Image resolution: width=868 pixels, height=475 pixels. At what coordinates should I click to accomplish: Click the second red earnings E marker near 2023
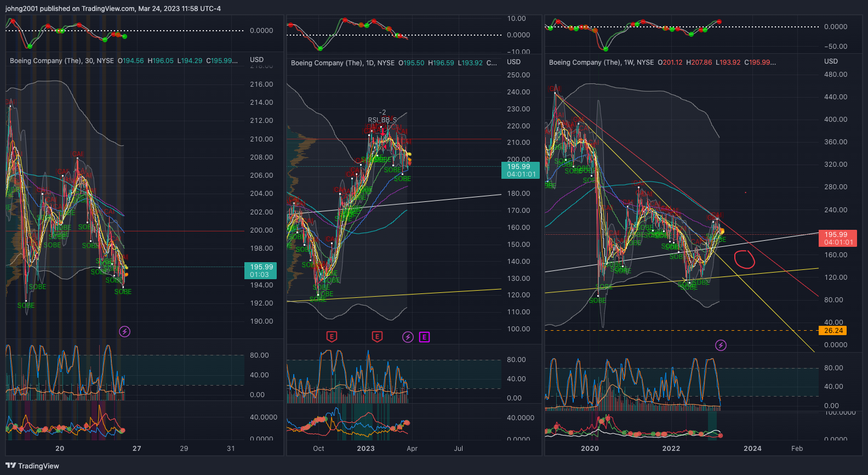pyautogui.click(x=377, y=337)
